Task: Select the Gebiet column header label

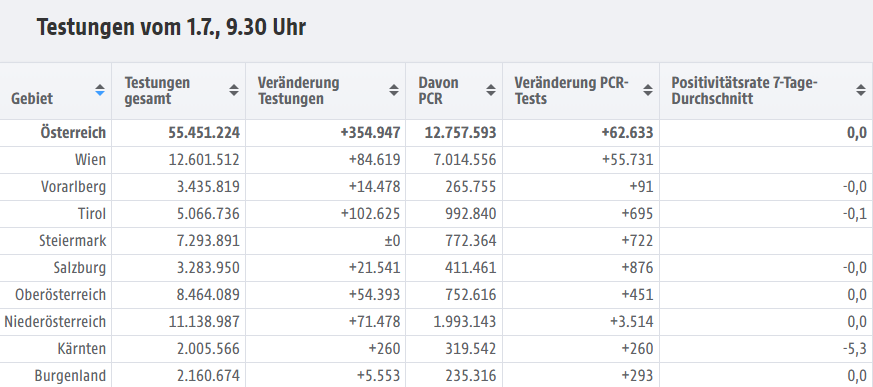Action: click(32, 99)
